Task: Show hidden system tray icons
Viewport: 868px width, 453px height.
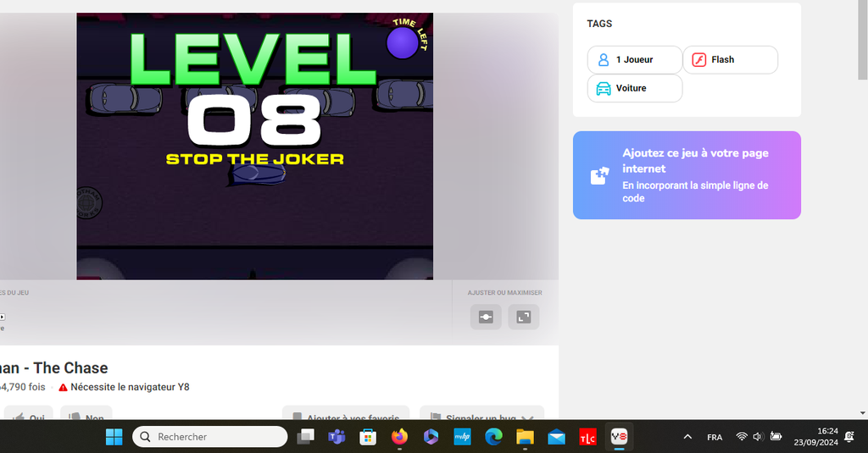Action: (x=687, y=437)
